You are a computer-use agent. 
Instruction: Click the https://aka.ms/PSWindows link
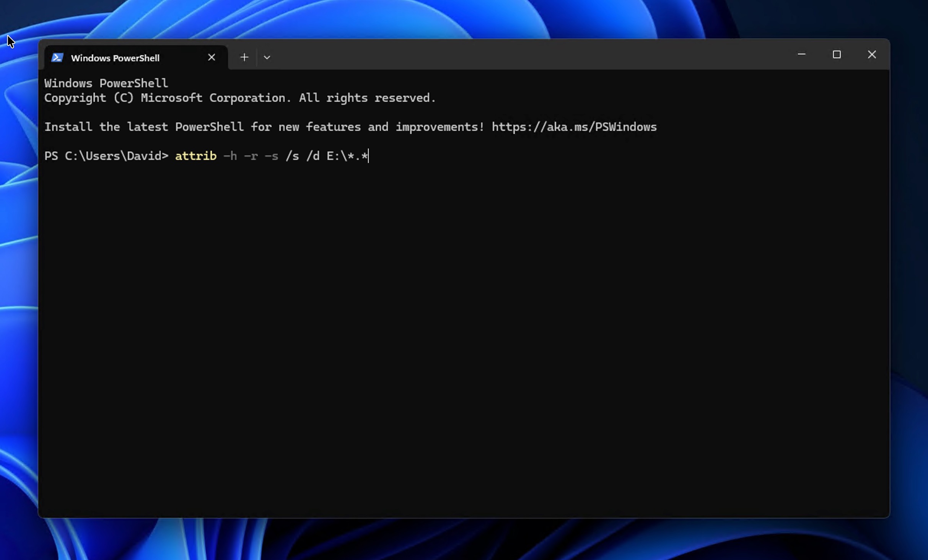574,127
